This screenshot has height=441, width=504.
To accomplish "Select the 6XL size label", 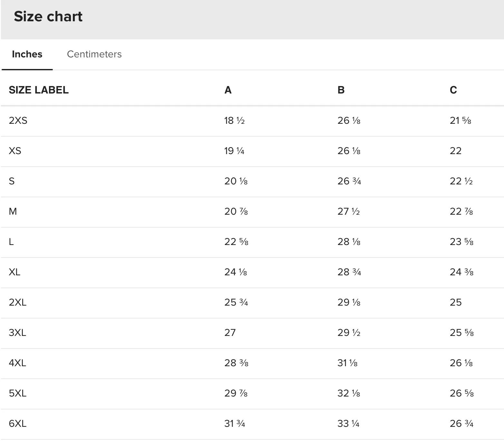I will (x=18, y=424).
